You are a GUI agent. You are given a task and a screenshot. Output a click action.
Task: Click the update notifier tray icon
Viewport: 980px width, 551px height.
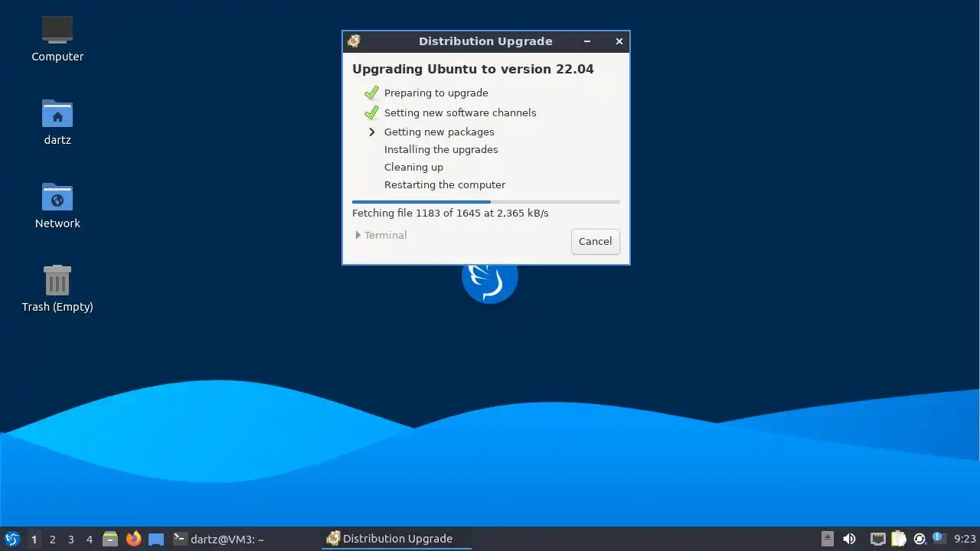coord(920,539)
